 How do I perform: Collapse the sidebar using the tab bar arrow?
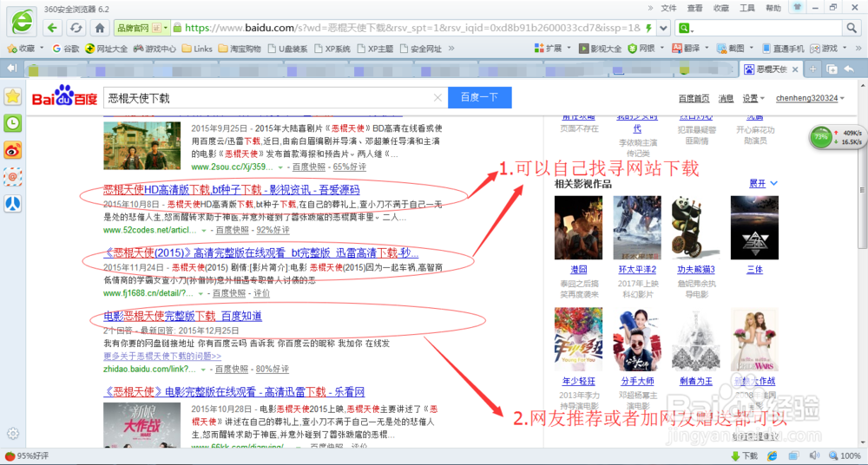(x=12, y=69)
